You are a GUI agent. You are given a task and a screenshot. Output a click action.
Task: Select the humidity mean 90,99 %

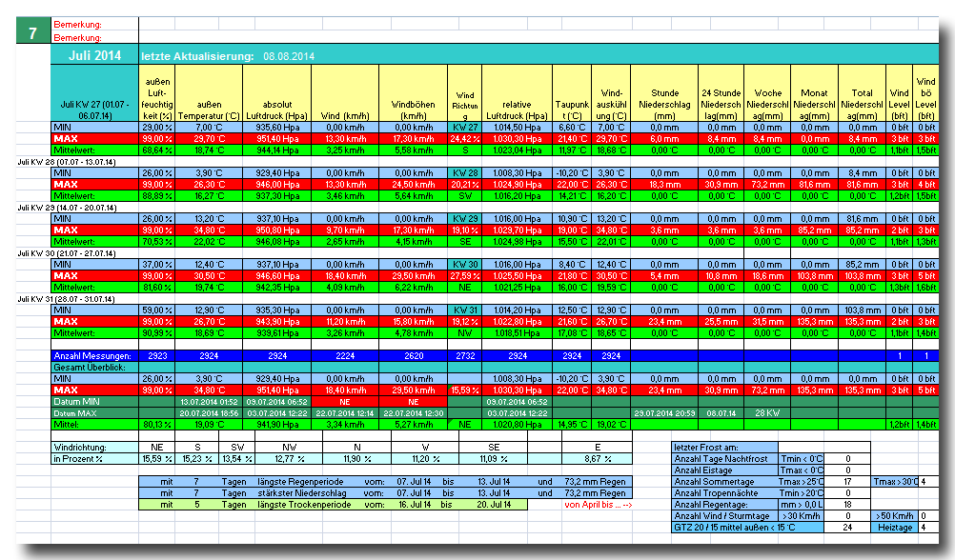click(x=157, y=333)
